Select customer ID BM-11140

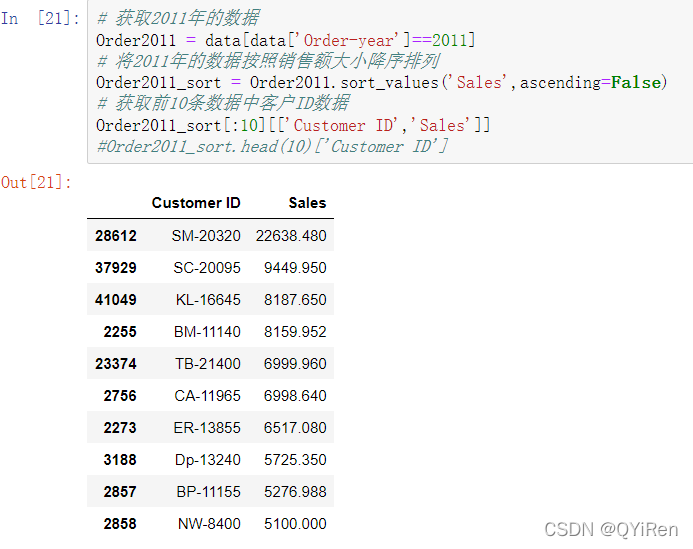[207, 332]
